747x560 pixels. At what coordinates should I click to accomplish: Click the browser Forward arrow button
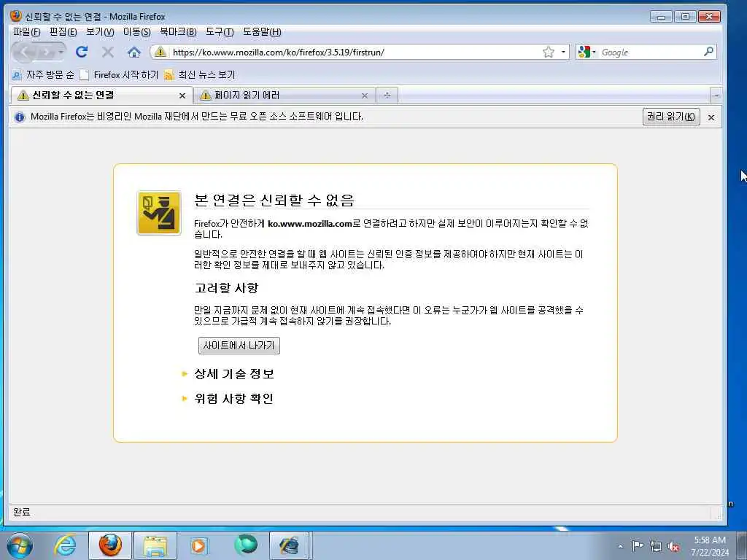[45, 52]
